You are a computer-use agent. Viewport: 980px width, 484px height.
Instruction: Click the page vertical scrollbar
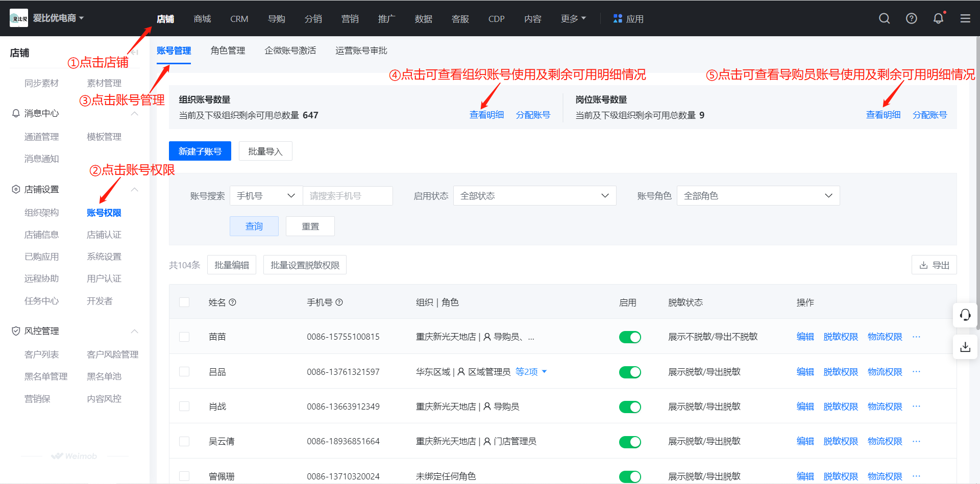tap(977, 184)
